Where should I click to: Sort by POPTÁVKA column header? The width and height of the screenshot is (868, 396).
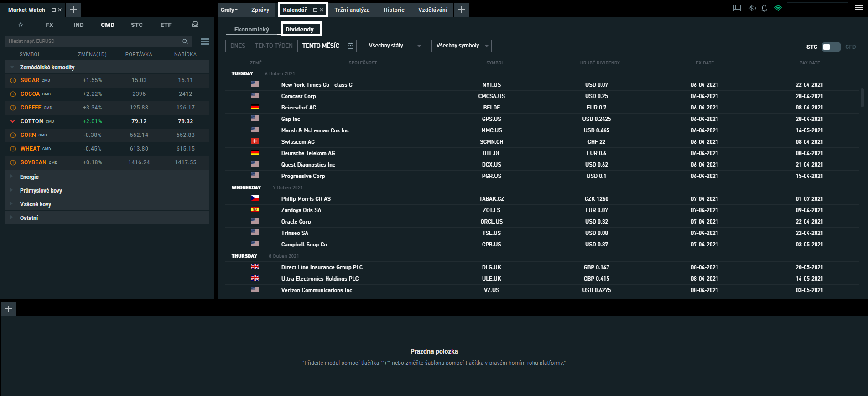point(139,54)
